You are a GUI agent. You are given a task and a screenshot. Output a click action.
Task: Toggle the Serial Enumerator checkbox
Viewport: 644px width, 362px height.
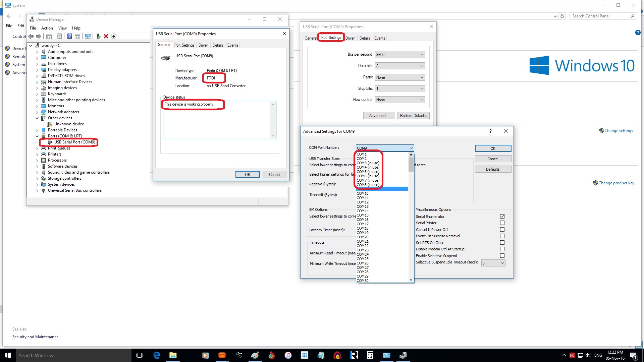click(502, 217)
